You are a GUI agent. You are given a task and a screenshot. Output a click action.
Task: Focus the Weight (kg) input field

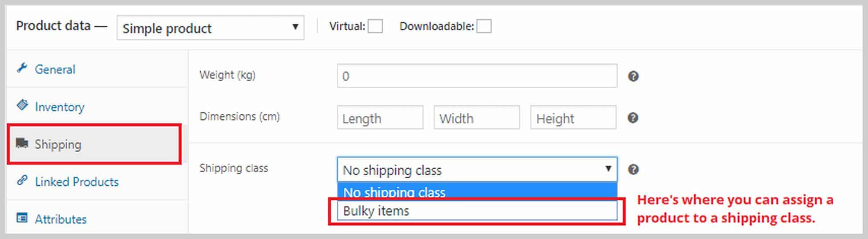coord(477,76)
